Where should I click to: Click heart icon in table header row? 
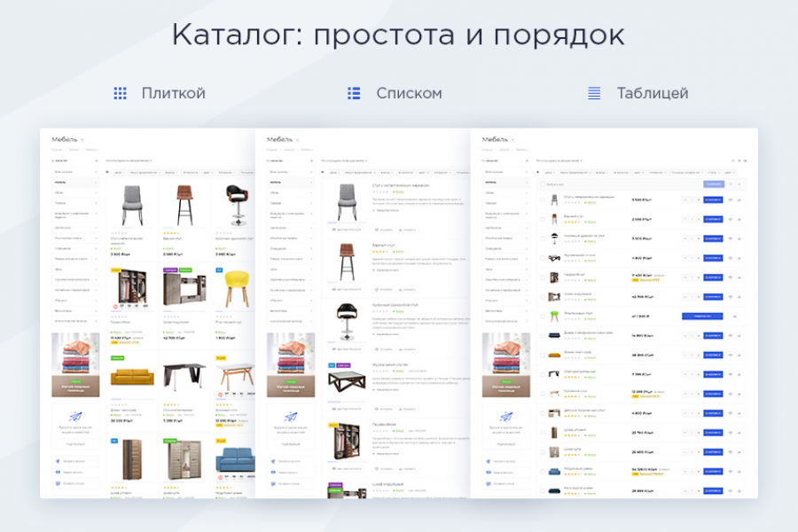point(731,184)
